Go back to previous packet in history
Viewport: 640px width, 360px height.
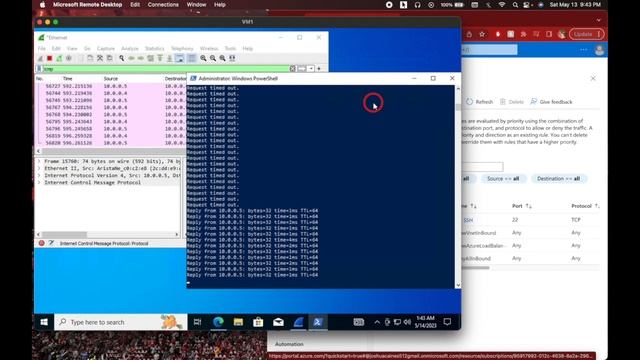click(131, 58)
